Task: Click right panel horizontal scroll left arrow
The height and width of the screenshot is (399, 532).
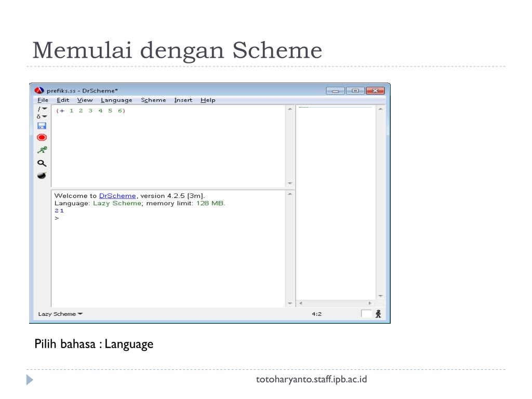Action: [x=301, y=303]
